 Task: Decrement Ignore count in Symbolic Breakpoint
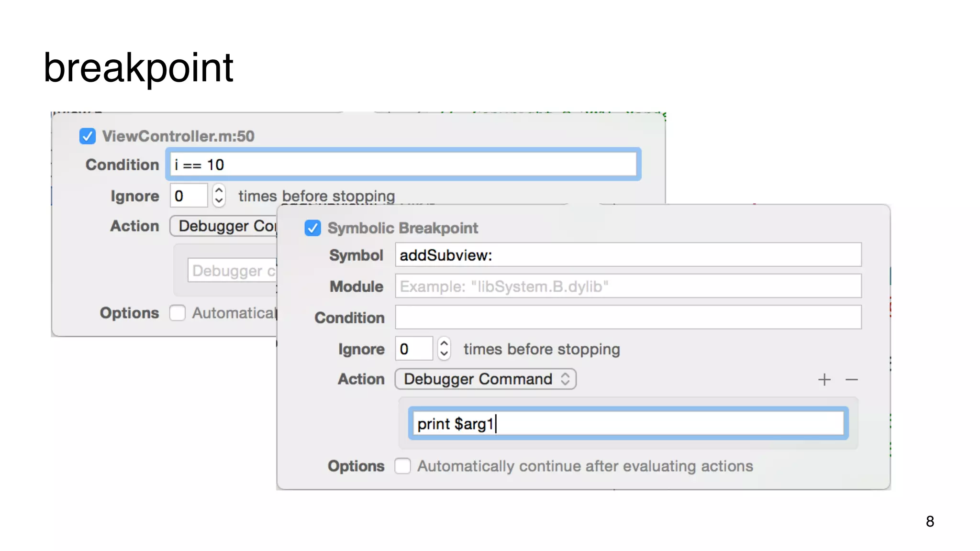tap(444, 354)
